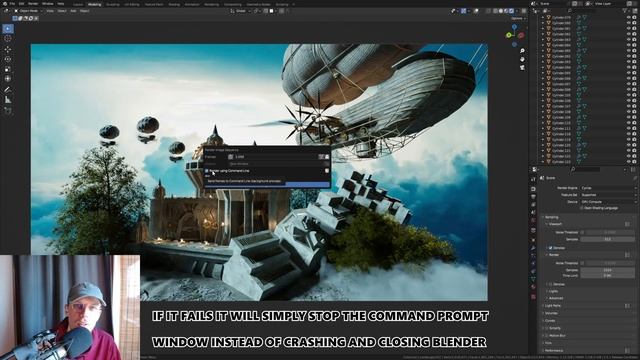Open Viewport sampling presets icon

[627, 224]
